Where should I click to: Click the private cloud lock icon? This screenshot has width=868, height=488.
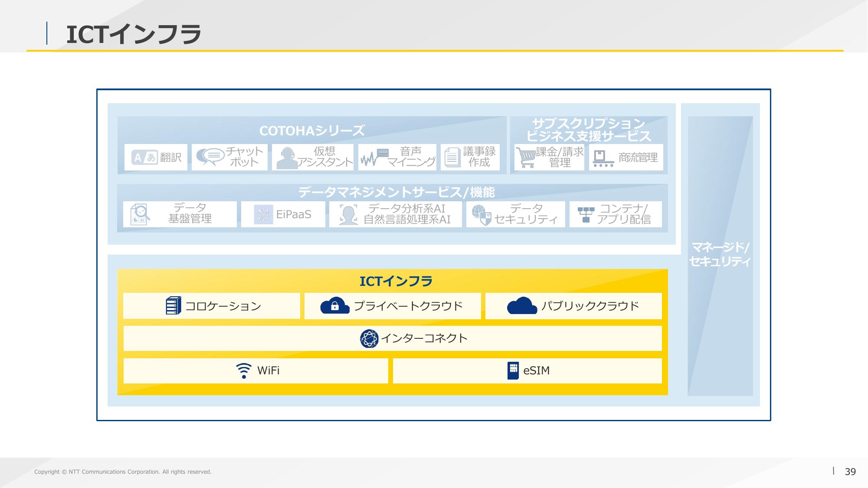pyautogui.click(x=335, y=306)
